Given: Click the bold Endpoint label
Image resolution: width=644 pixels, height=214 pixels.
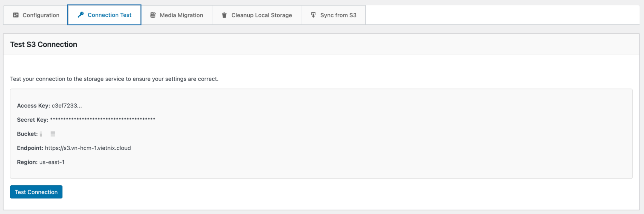Looking at the screenshot, I should (x=30, y=148).
